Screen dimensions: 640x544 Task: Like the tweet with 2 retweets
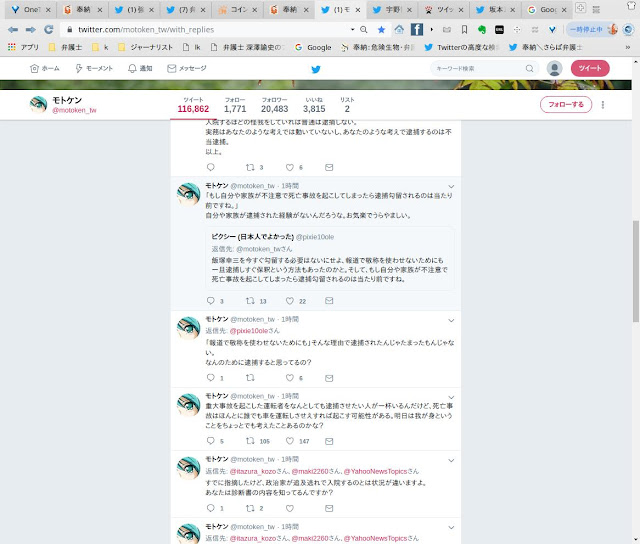289,508
